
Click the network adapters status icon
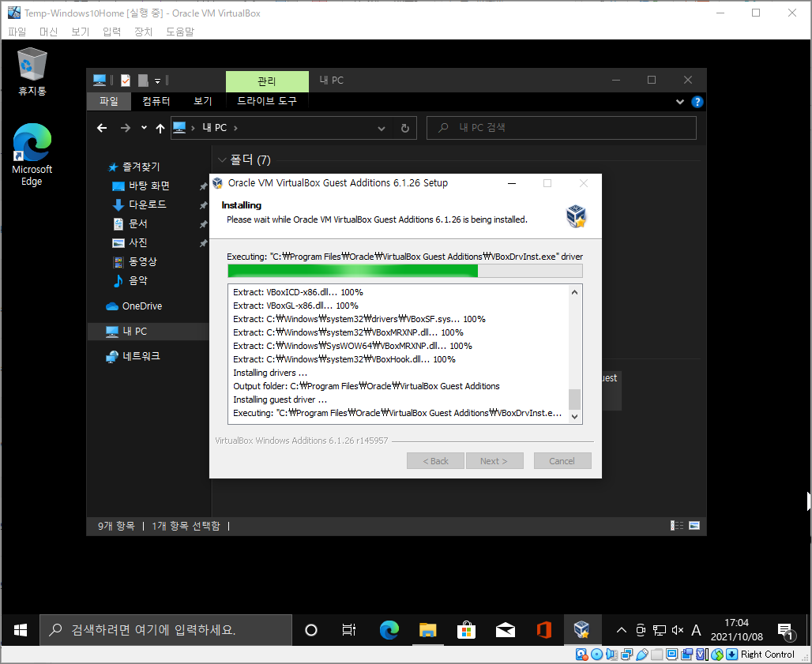coord(626,655)
